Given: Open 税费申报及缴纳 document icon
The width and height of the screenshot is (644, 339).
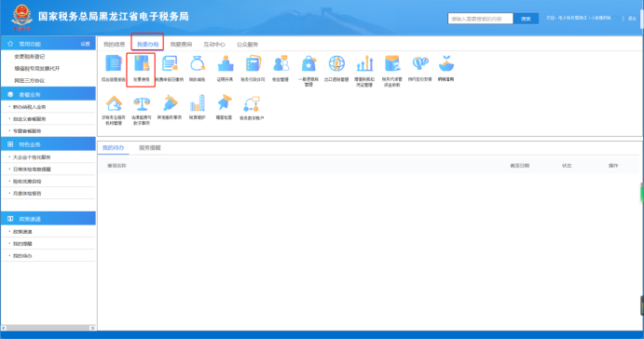Looking at the screenshot, I should (170, 63).
